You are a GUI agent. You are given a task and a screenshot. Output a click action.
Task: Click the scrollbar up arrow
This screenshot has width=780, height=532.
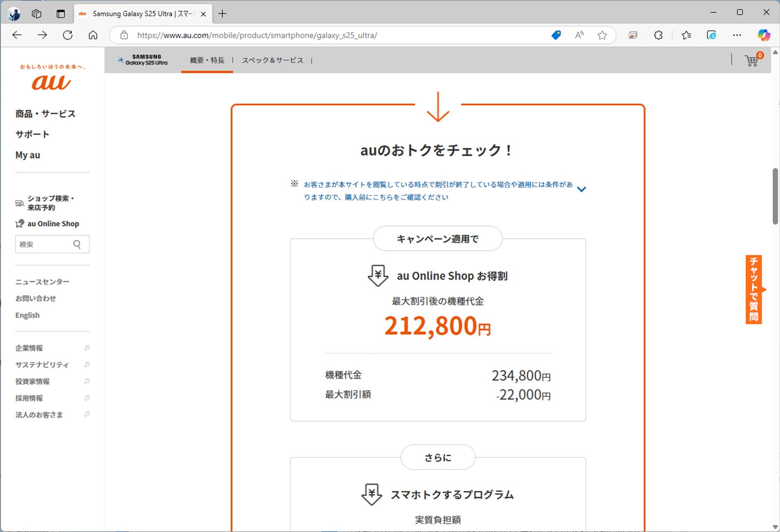point(775,52)
